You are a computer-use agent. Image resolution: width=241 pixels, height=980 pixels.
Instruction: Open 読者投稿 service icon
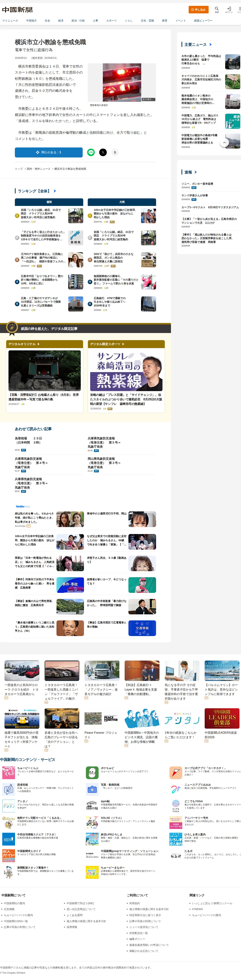click(x=8, y=789)
